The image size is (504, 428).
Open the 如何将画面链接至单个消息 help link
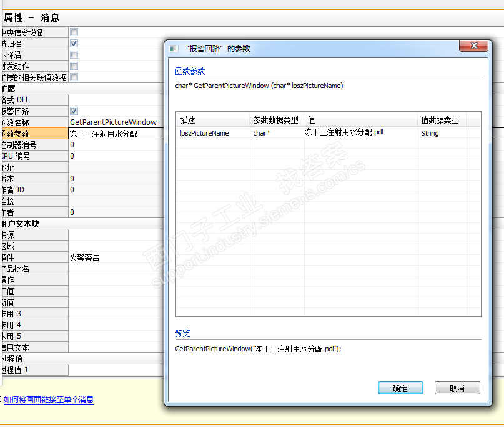tap(49, 399)
